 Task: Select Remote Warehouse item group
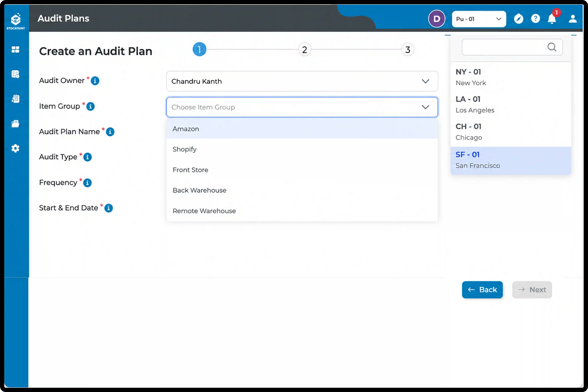(x=302, y=211)
